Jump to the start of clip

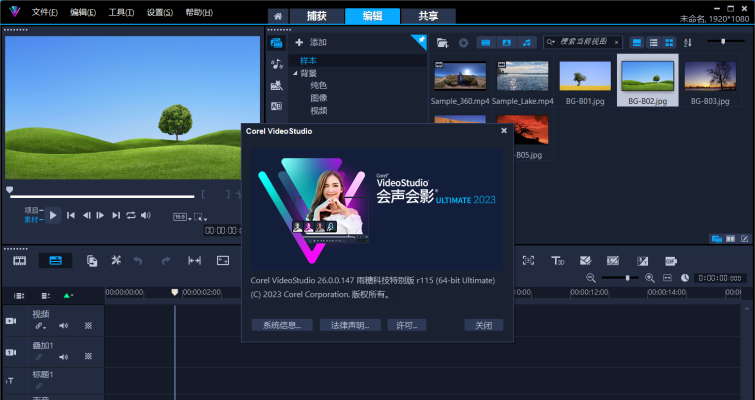point(71,215)
